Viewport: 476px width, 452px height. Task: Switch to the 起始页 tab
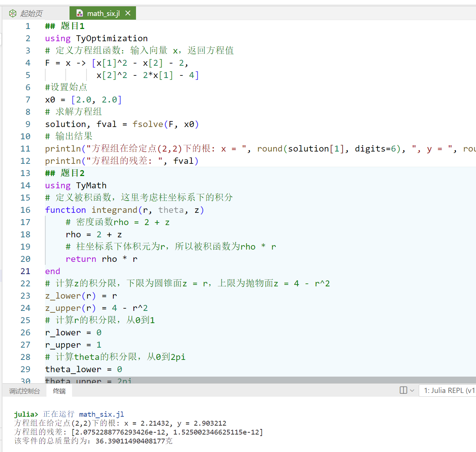[31, 13]
